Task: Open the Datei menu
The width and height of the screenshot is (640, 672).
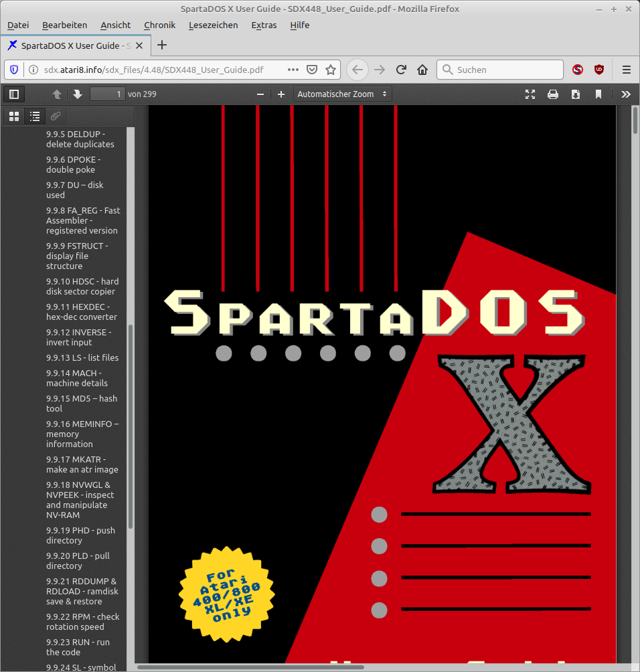Action: (x=18, y=25)
